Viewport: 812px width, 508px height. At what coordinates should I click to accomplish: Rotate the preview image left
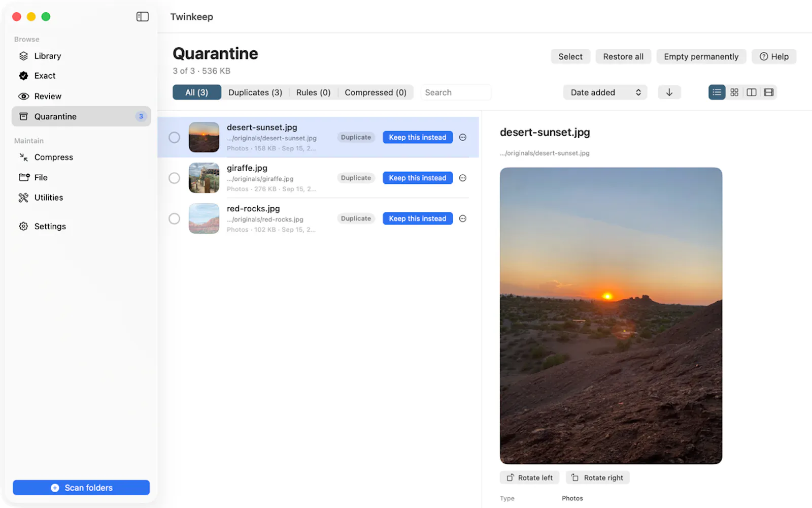[x=529, y=478]
